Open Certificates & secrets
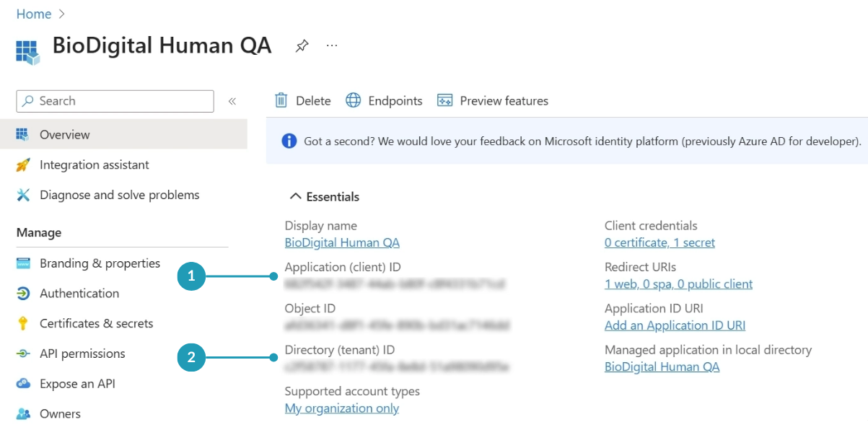868x430 pixels. point(97,323)
